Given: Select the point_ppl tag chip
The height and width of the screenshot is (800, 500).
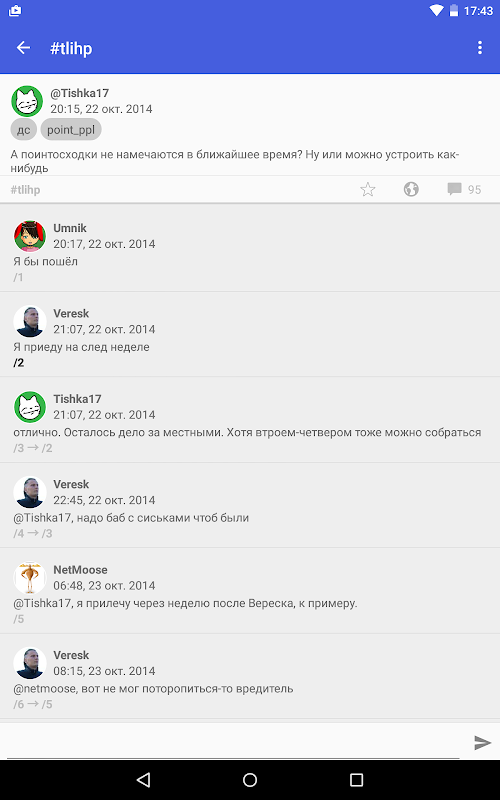Looking at the screenshot, I should click(x=71, y=130).
